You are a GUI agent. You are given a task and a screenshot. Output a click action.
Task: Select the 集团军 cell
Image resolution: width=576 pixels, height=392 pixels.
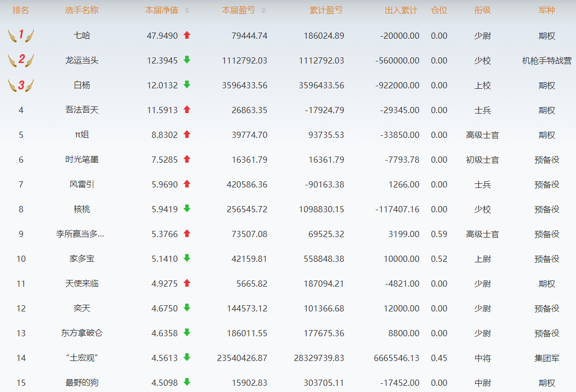click(x=547, y=358)
